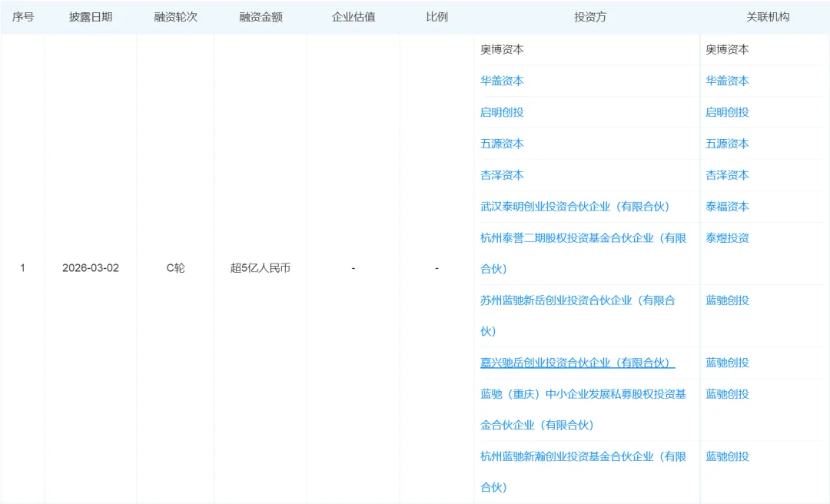Select 奥博资本 in 投资方 column
Screen dimensions: 830x504
[x=501, y=49]
